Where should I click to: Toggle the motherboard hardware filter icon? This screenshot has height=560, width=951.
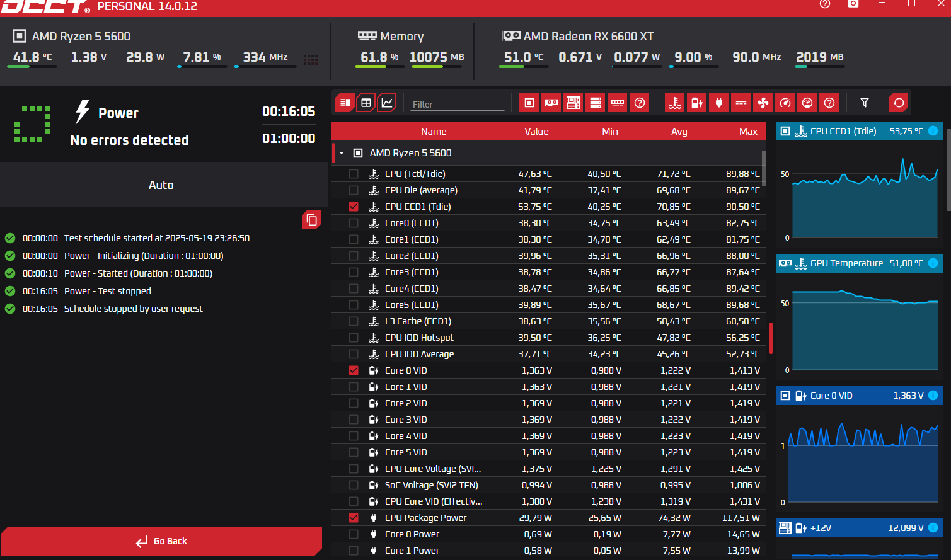click(x=573, y=103)
